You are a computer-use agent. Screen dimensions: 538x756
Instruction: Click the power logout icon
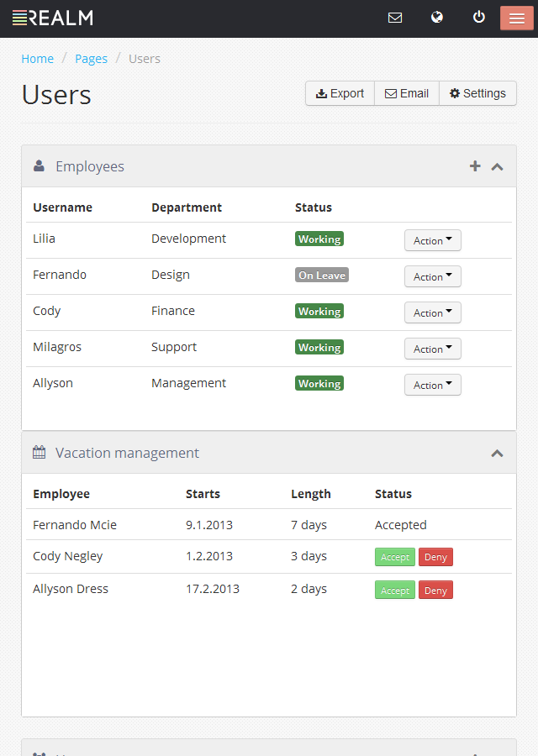(x=478, y=18)
